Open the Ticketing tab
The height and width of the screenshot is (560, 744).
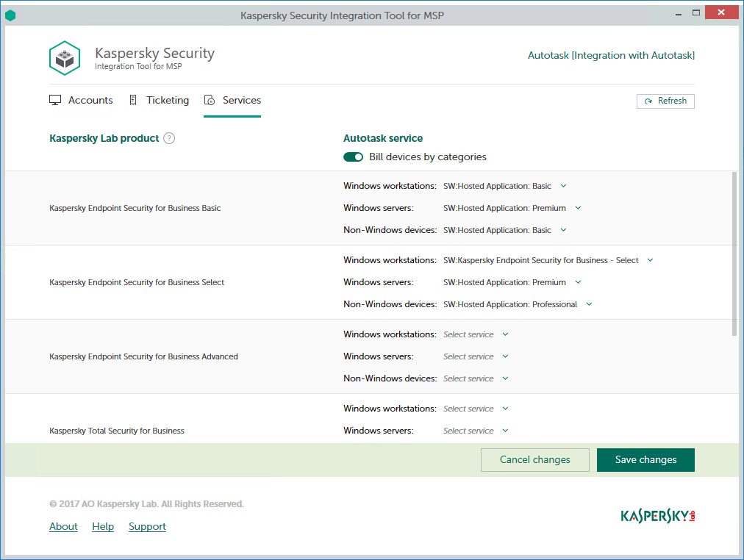pos(168,100)
